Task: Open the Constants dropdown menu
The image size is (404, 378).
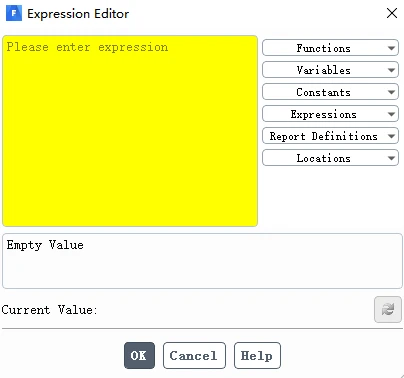Action: [330, 92]
